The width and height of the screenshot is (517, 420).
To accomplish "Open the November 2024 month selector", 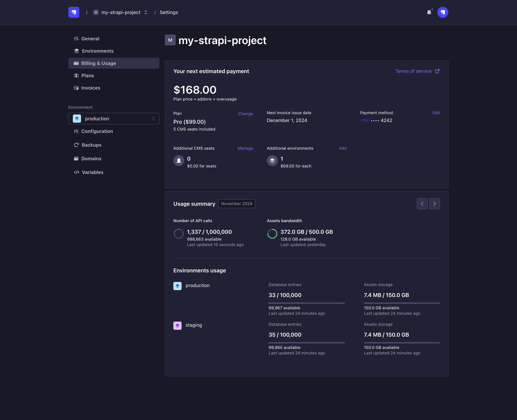I will tap(237, 204).
